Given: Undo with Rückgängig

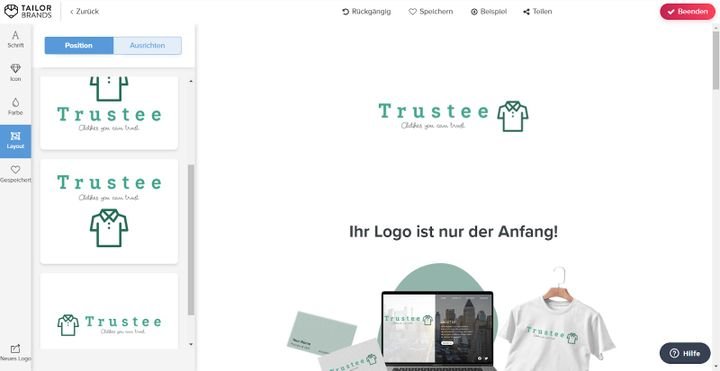Looking at the screenshot, I should pos(366,11).
